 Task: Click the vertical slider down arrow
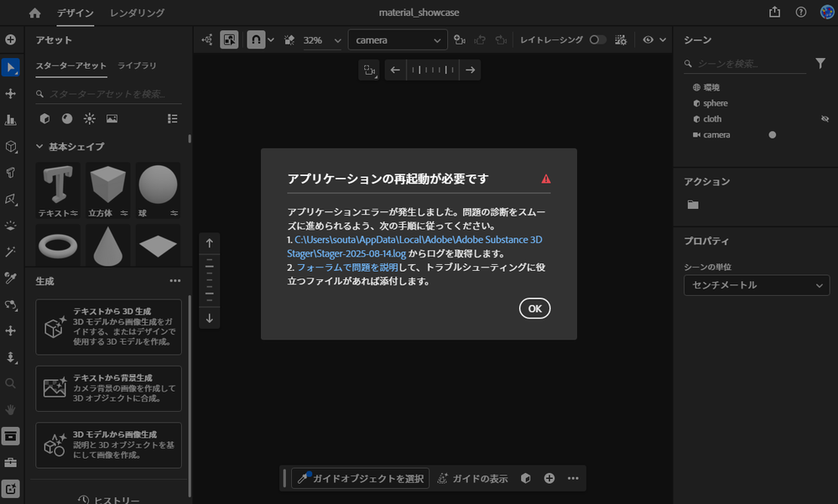pos(210,319)
